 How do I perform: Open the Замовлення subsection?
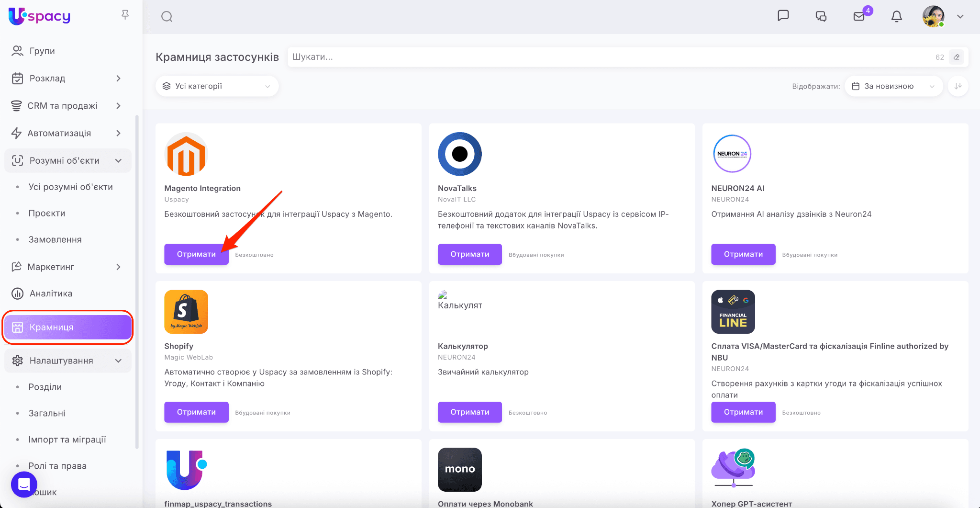tap(55, 239)
